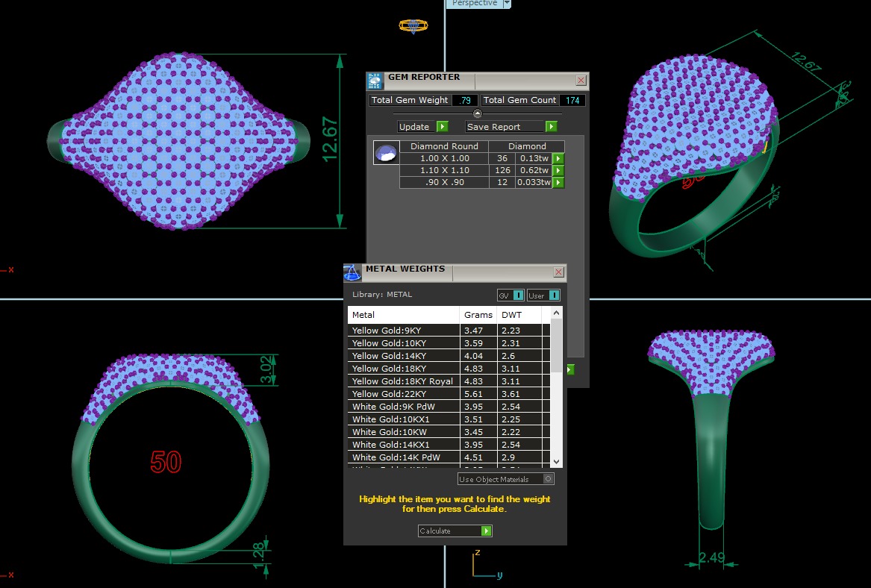The image size is (871, 588).
Task: Toggle the User library switch
Action: [554, 295]
